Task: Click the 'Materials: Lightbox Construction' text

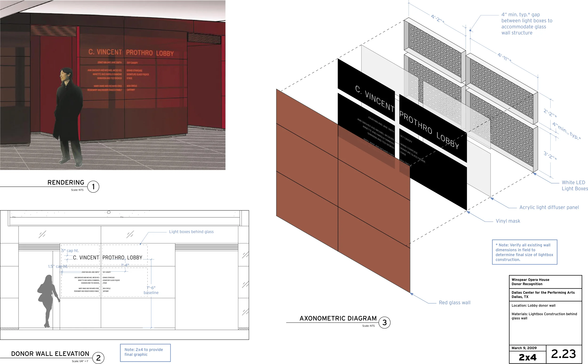Action: (x=544, y=316)
